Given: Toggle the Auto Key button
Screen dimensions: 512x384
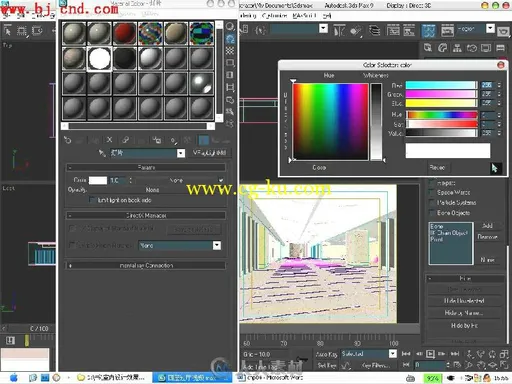Looking at the screenshot, I should pos(327,354).
